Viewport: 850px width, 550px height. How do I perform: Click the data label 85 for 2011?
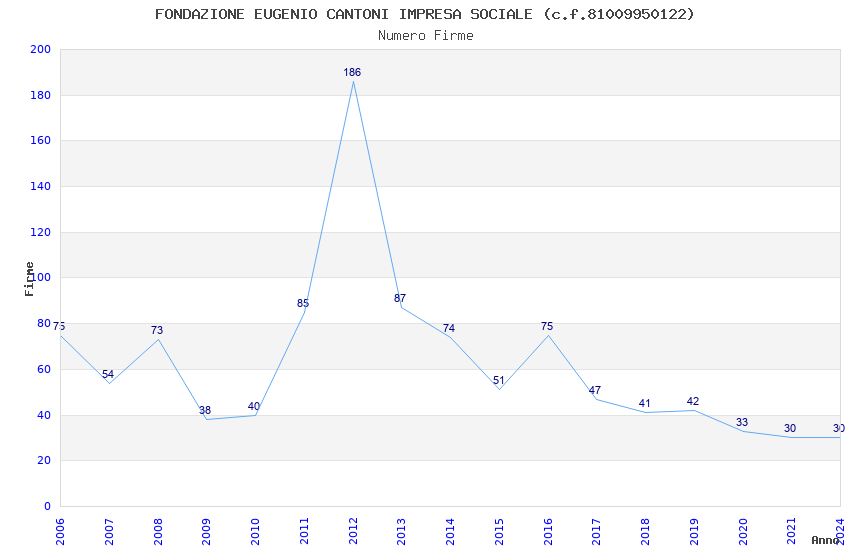click(x=302, y=303)
